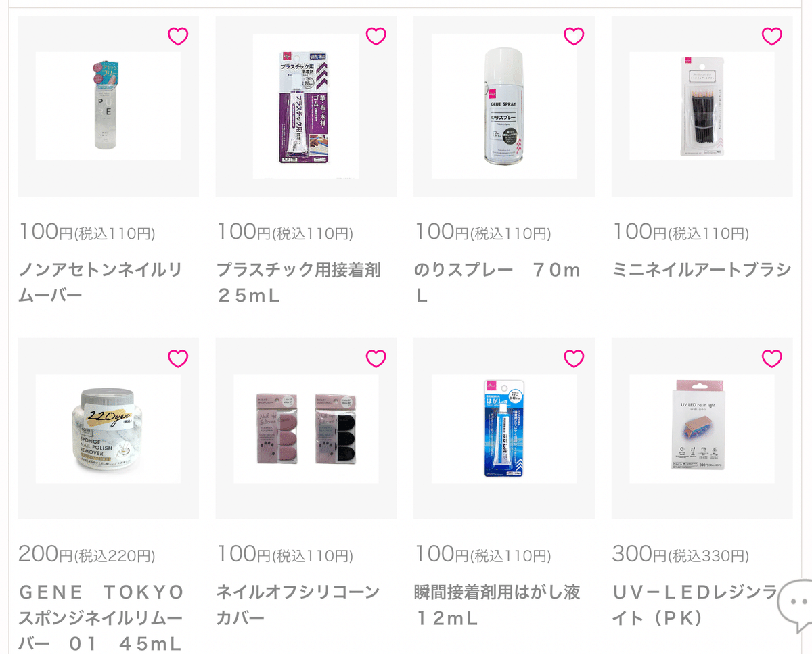Heart the UV-LED レジンライト product
Image resolution: width=812 pixels, height=654 pixels.
771,358
